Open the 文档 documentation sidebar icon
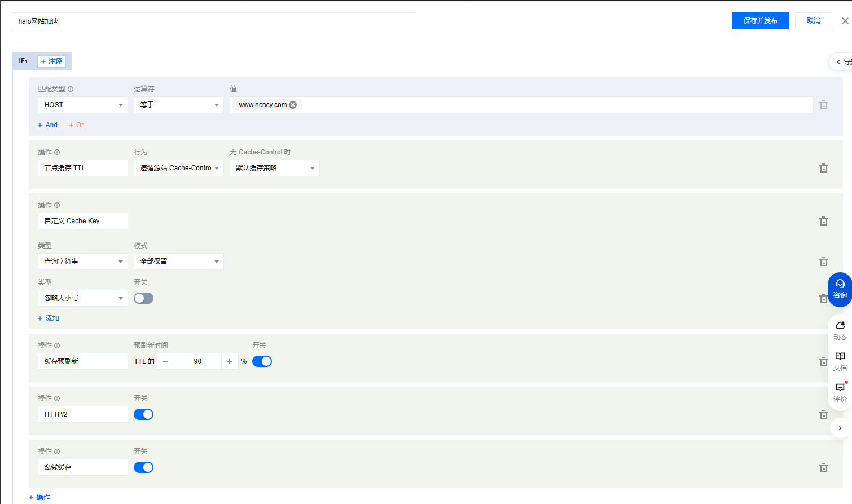 coord(840,361)
